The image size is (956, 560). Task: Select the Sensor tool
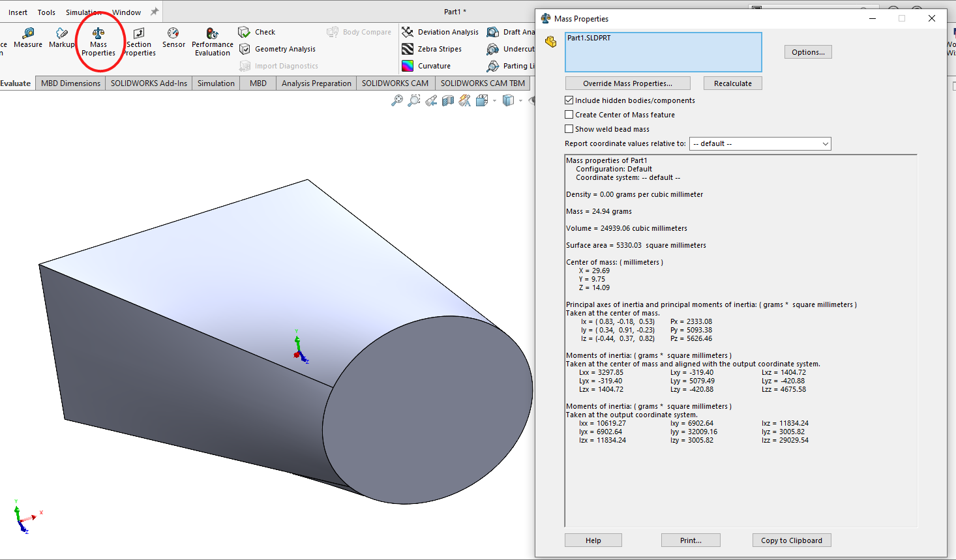point(173,37)
